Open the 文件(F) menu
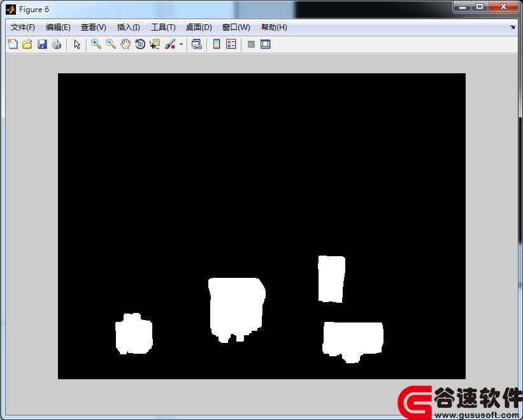The width and height of the screenshot is (523, 420). (23, 27)
